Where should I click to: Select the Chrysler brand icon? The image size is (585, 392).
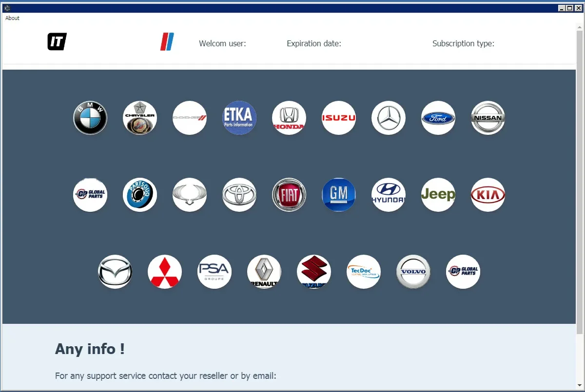pos(140,118)
